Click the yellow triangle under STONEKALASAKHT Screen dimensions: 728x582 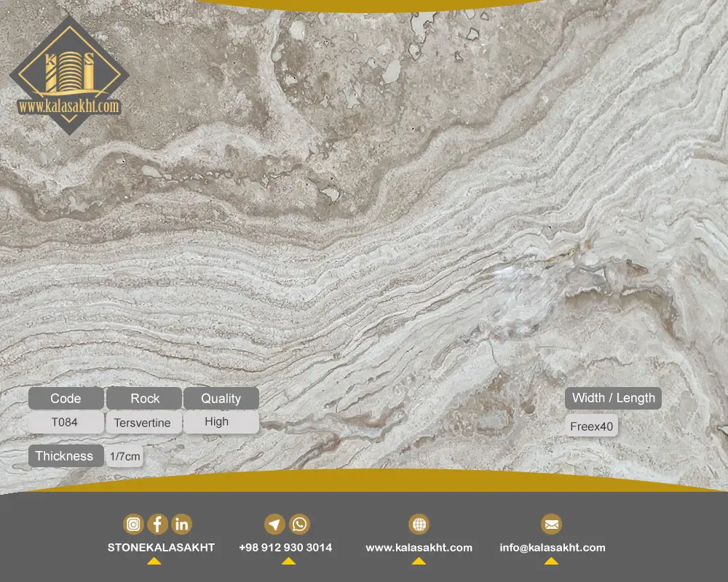(154, 561)
